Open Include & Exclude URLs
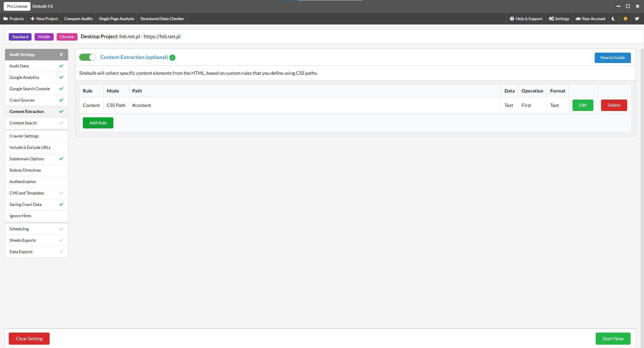This screenshot has height=348, width=644. click(37, 148)
